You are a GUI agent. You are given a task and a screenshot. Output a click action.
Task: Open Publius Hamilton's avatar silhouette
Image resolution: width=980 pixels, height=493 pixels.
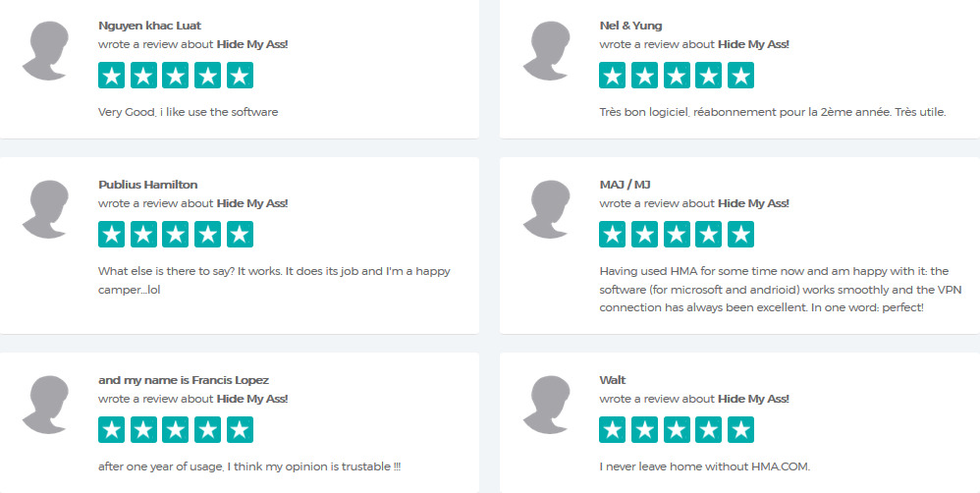45,210
